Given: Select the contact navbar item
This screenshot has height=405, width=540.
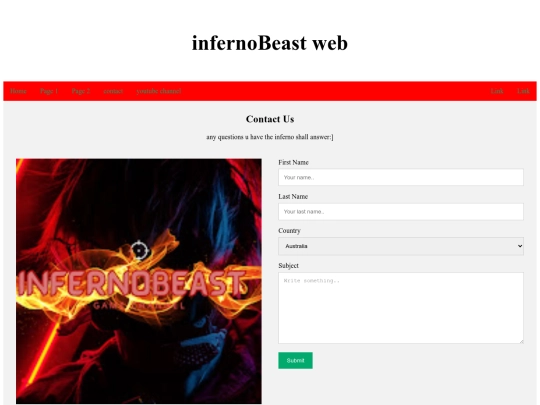Looking at the screenshot, I should [x=113, y=91].
